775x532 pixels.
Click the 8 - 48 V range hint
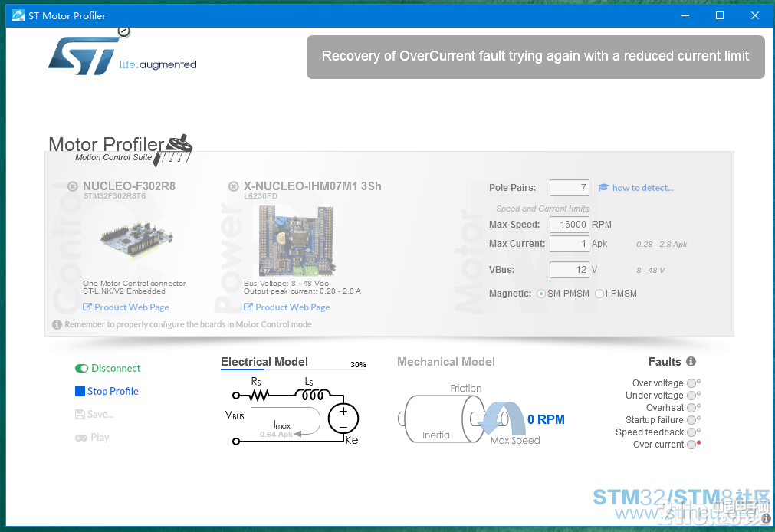tap(651, 270)
